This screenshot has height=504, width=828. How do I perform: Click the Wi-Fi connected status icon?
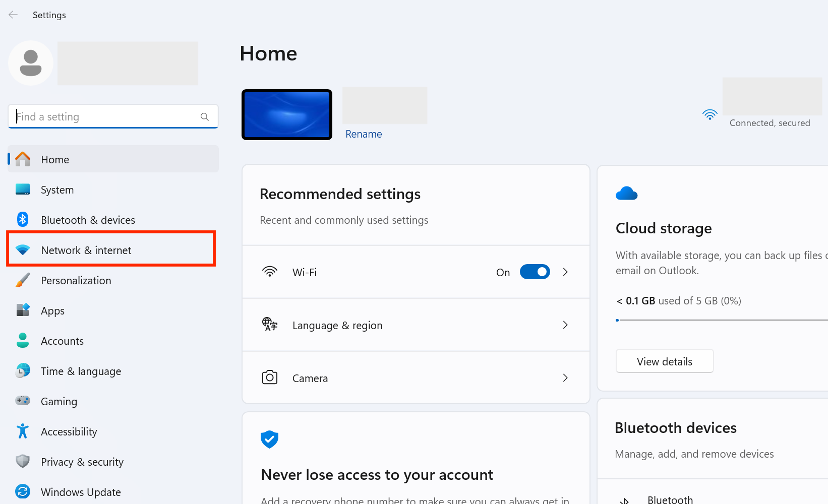coord(709,115)
